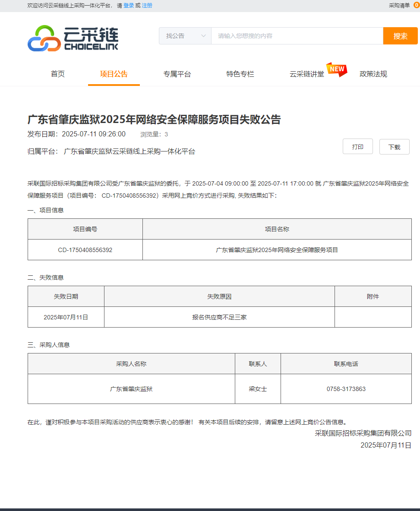Click the 报名供应商不足三家 reason cell
Screen dimensions: 420x511
[x=219, y=317]
